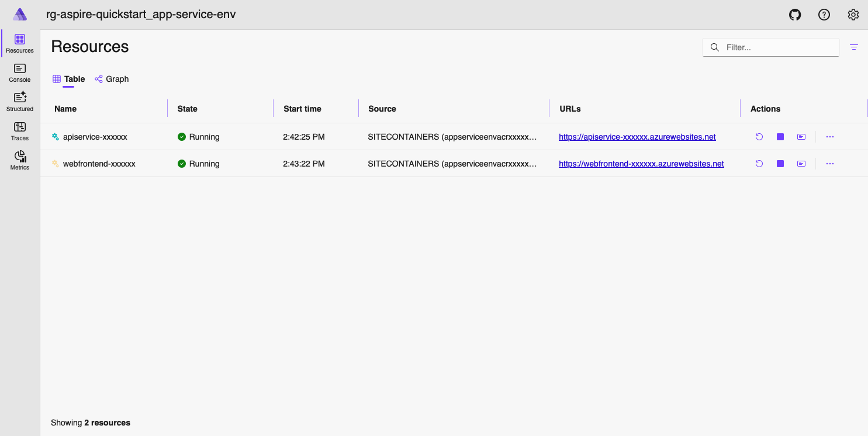The height and width of the screenshot is (436, 868).
Task: Click the Aspire logo
Action: (19, 14)
